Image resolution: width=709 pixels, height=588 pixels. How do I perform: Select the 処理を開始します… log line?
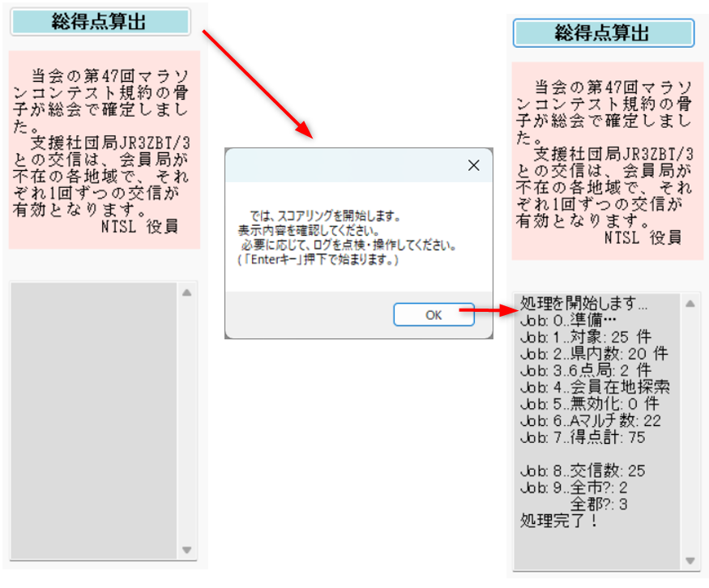[x=583, y=305]
